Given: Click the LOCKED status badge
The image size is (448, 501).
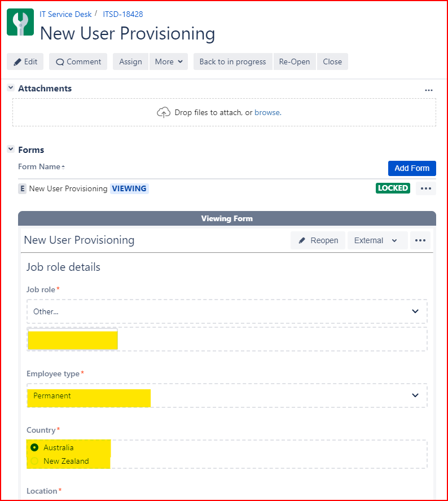Looking at the screenshot, I should [x=393, y=188].
